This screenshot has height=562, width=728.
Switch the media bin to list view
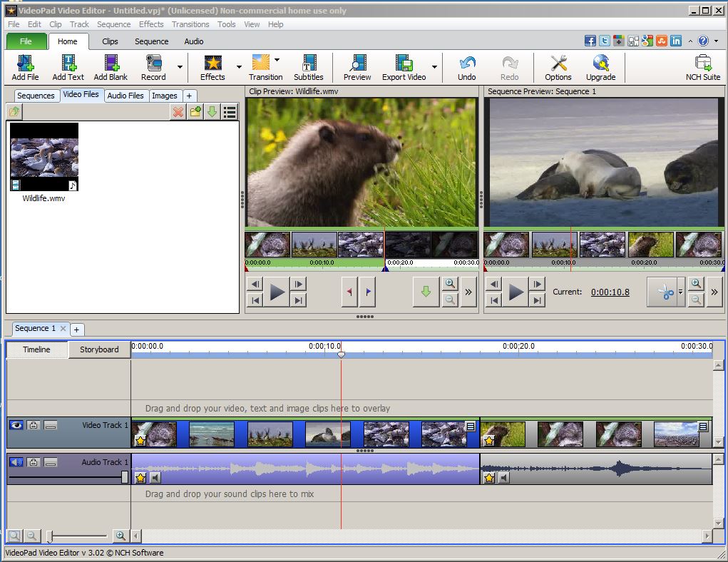[230, 111]
